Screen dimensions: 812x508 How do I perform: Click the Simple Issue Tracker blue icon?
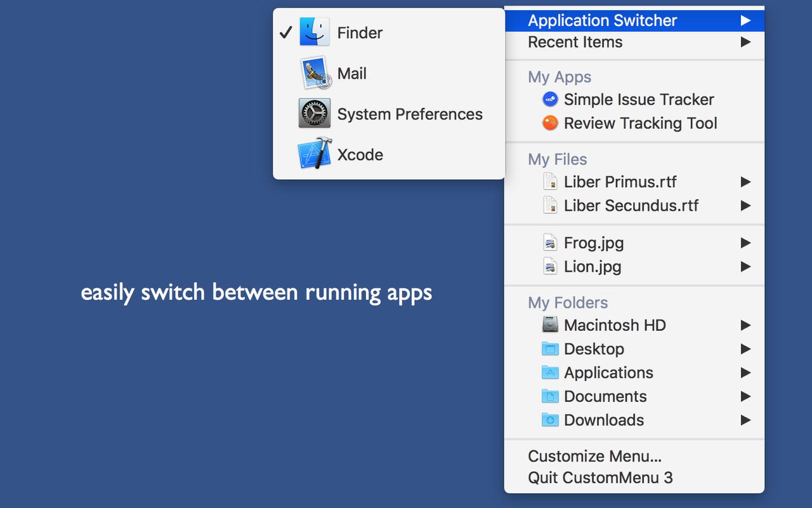[550, 99]
